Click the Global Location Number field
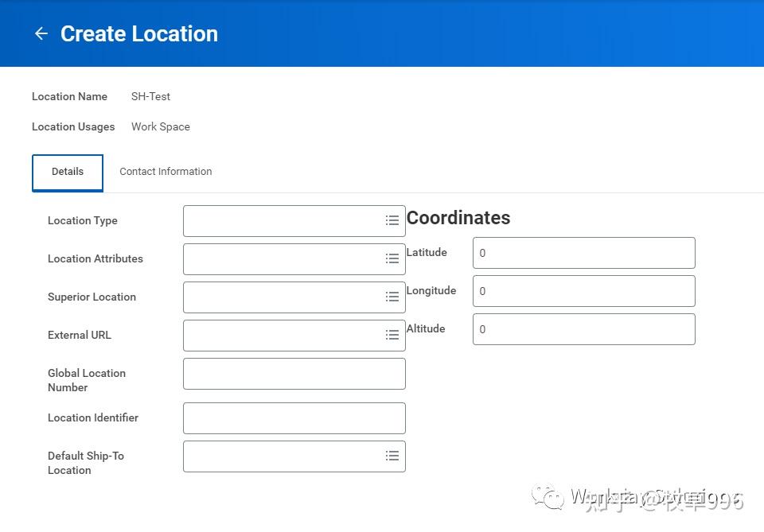The height and width of the screenshot is (532, 764). click(294, 373)
